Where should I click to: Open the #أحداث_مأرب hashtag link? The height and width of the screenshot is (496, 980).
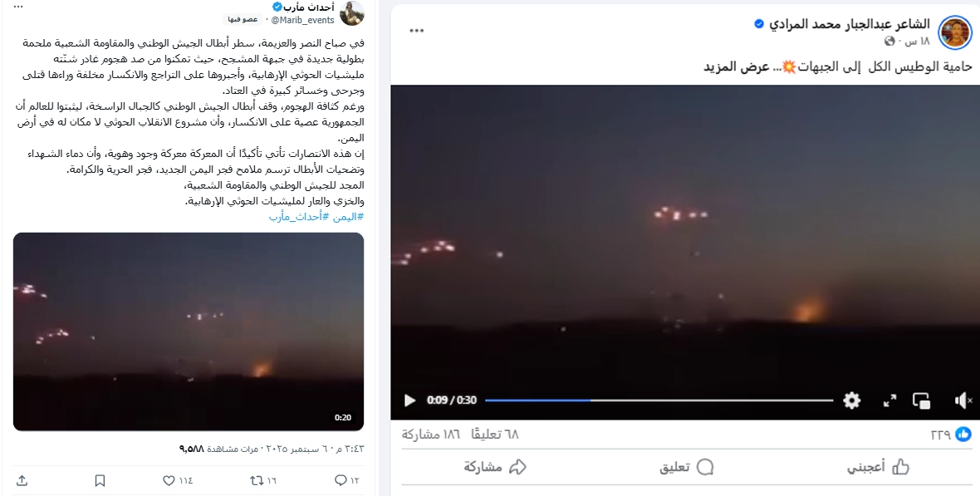295,216
